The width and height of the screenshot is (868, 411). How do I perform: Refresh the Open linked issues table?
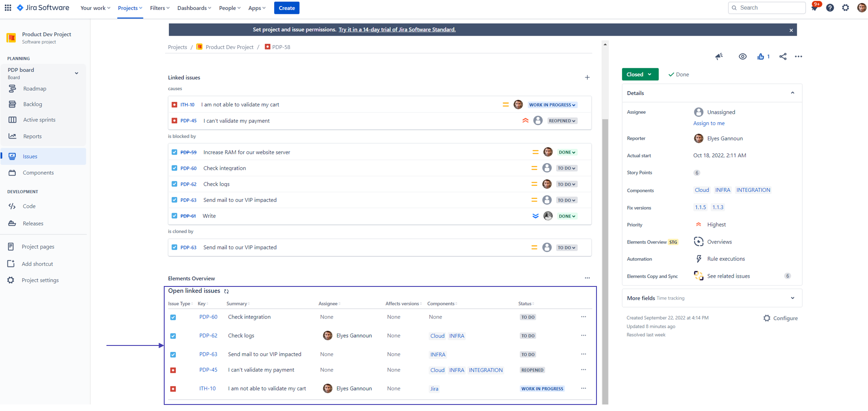point(226,291)
